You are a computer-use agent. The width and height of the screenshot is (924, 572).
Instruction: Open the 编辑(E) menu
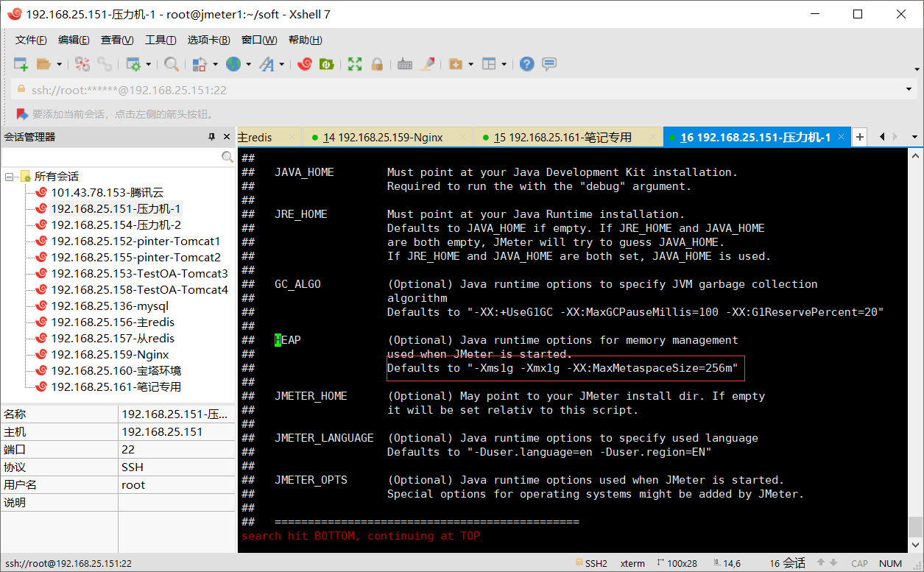point(74,40)
